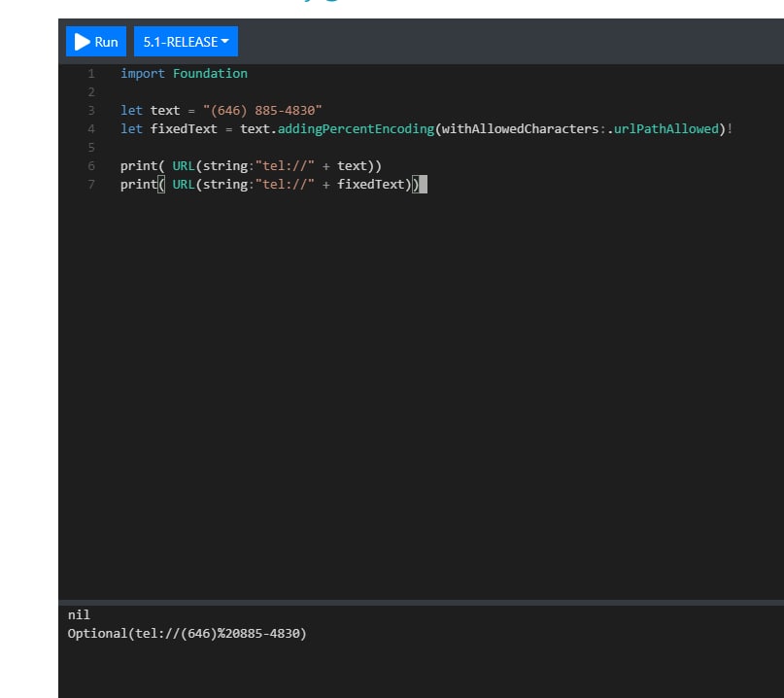Click the 'Optional(tel://(646)%20885-4830)' output
784x698 pixels.
(187, 634)
